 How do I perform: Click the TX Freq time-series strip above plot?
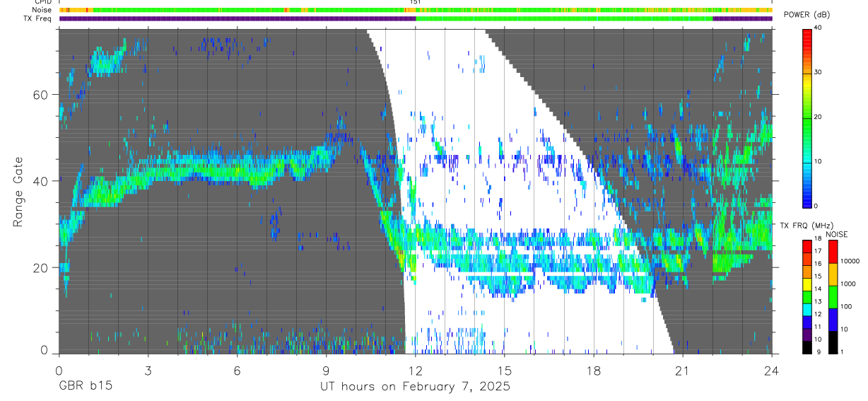tap(415, 18)
